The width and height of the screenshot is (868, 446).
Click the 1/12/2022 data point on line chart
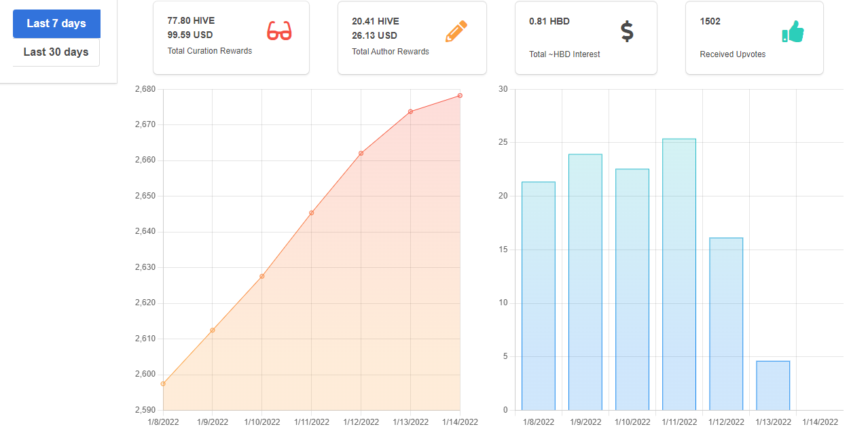coord(361,153)
